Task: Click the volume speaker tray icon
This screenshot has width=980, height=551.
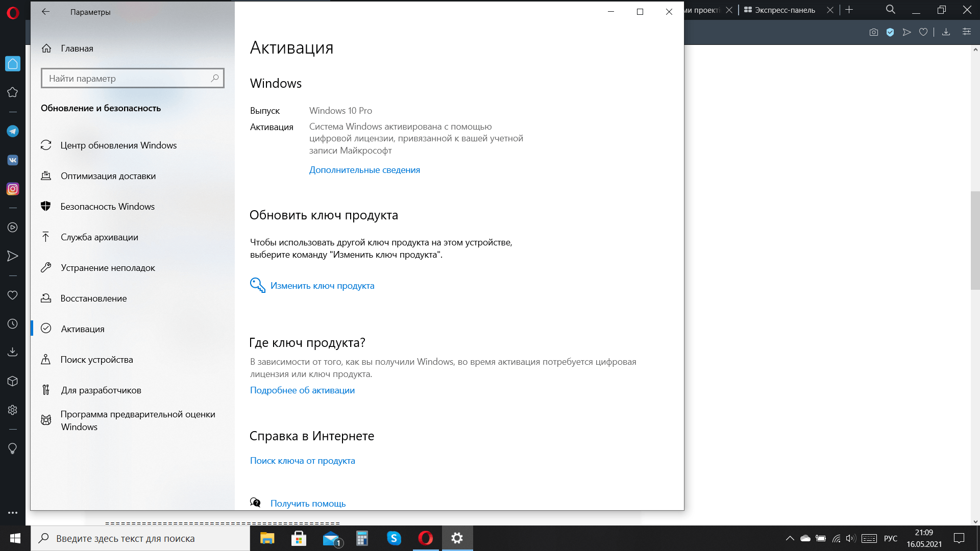Action: click(850, 538)
